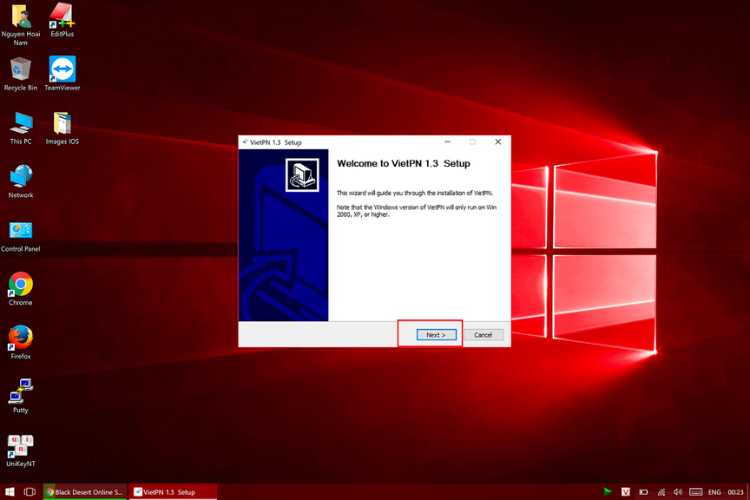
Task: Cancel the VietPN installation
Action: (x=483, y=335)
